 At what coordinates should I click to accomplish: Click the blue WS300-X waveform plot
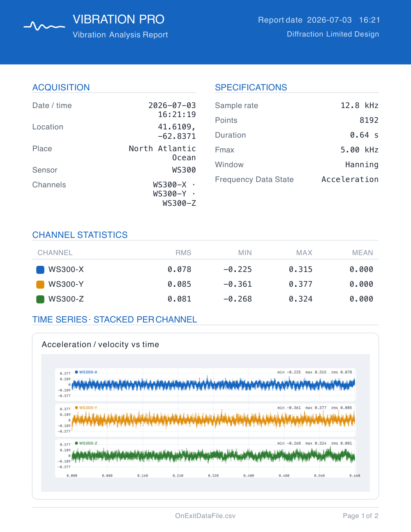point(213,385)
